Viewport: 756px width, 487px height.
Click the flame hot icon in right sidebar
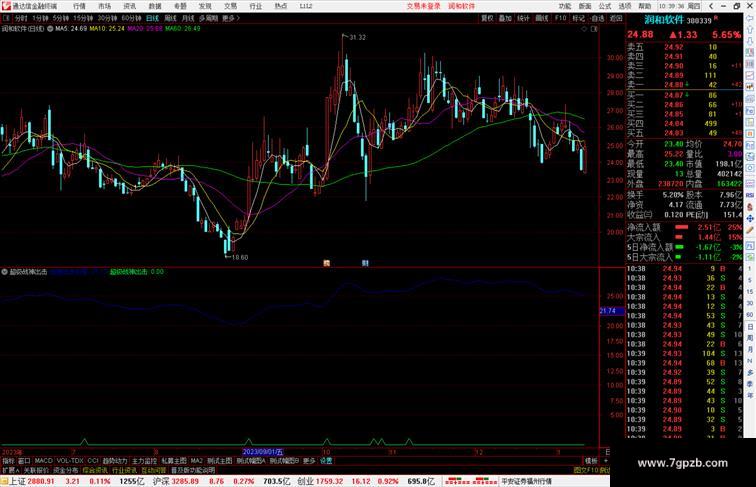click(750, 207)
